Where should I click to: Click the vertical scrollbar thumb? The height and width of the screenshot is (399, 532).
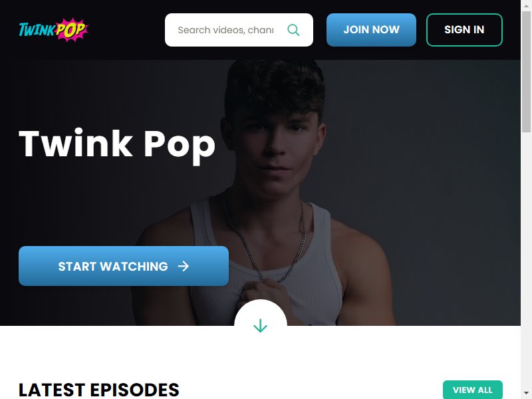tap(526, 72)
